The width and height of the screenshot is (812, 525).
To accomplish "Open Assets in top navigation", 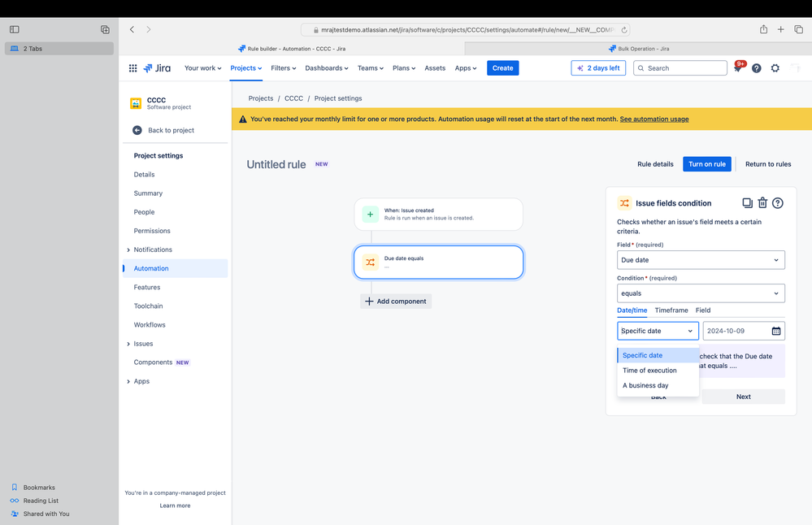I will [435, 68].
